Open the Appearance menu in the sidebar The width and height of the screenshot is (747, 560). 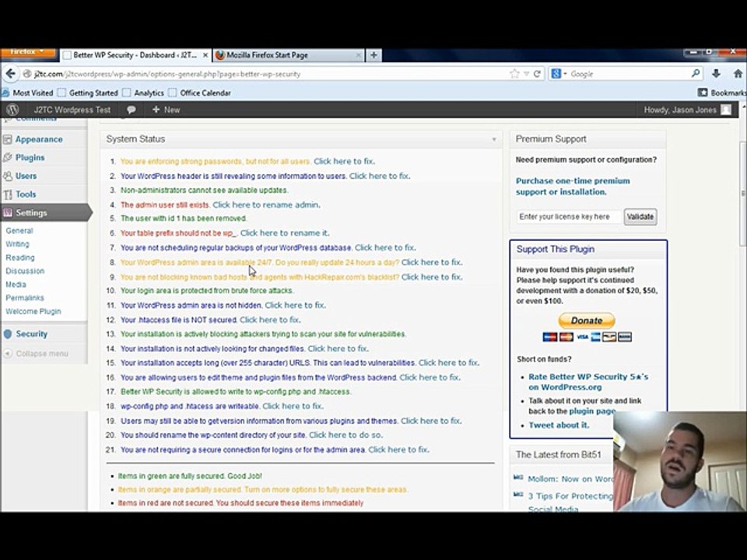click(39, 139)
